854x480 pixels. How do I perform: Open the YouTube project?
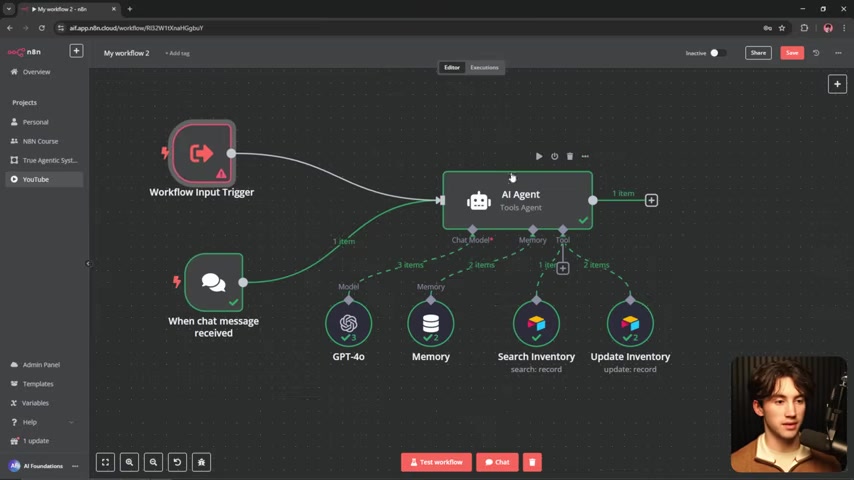(x=44, y=179)
